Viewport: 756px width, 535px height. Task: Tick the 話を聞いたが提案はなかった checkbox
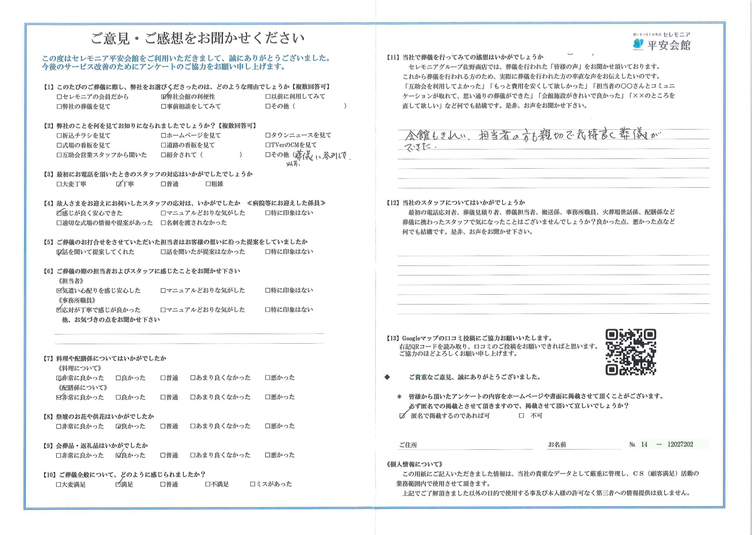(164, 252)
